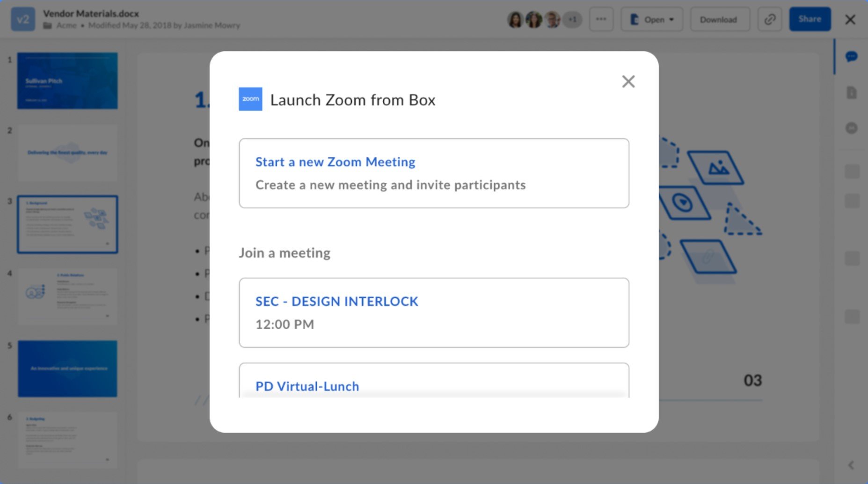Click the 12:00 PM meeting time
Viewport: 868px width, 484px height.
click(284, 324)
